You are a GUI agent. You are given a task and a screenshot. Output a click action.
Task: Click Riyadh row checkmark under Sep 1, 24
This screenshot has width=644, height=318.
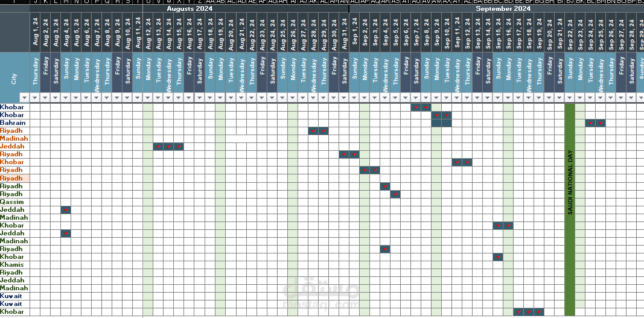pos(354,154)
